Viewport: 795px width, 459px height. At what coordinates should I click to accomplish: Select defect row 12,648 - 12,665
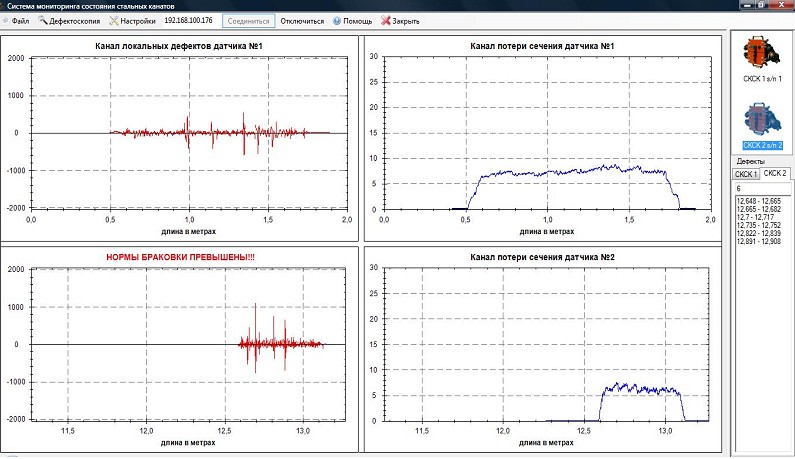[758, 201]
